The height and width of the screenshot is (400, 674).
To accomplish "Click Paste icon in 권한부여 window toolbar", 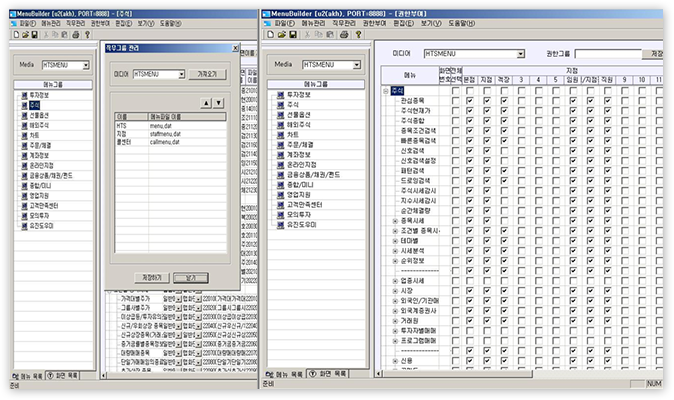I will pos(330,34).
